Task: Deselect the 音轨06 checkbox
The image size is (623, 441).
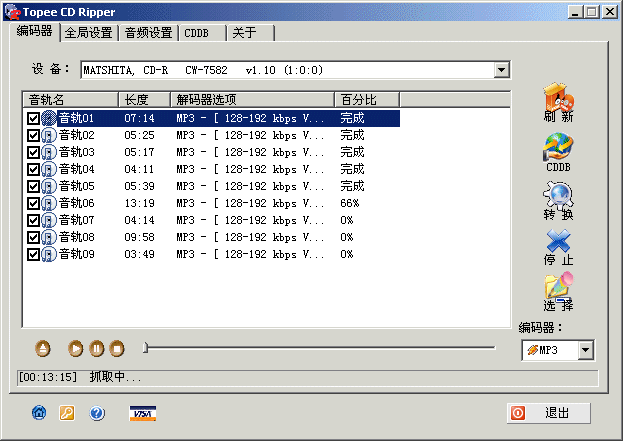Action: (33, 203)
